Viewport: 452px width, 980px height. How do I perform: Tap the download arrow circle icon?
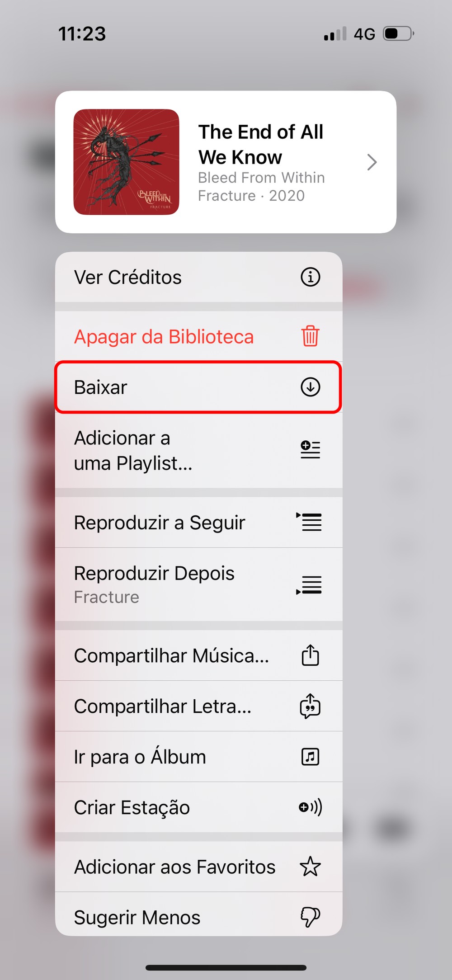[310, 387]
